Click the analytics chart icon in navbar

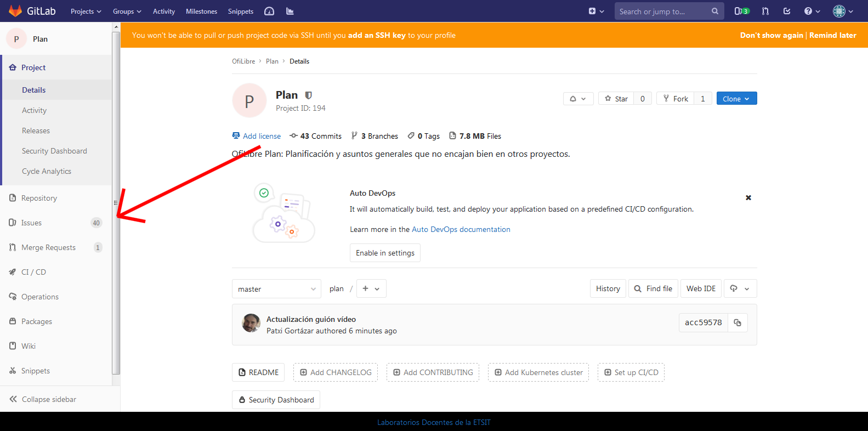290,11
